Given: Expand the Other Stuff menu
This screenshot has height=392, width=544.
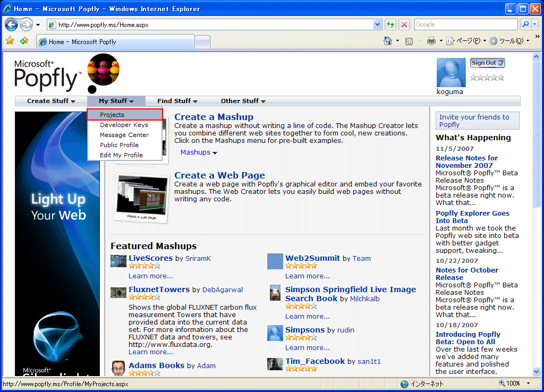Looking at the screenshot, I should (243, 101).
